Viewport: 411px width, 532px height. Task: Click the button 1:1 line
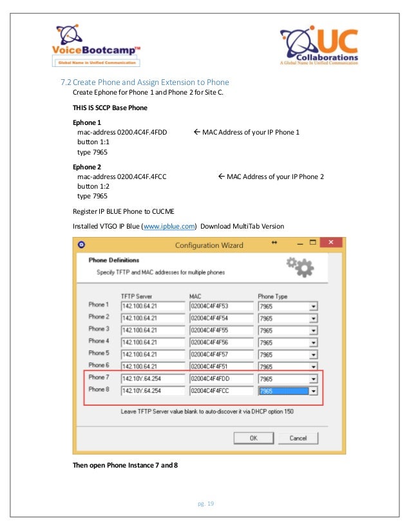[93, 142]
